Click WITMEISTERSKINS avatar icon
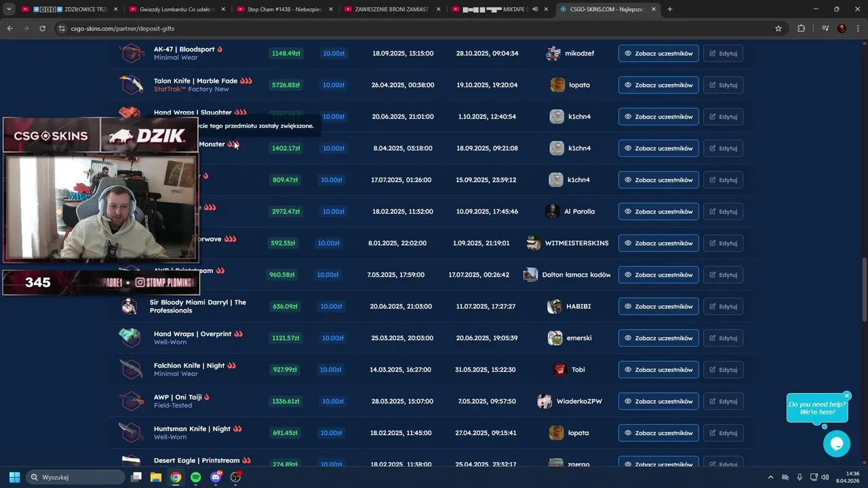 534,243
